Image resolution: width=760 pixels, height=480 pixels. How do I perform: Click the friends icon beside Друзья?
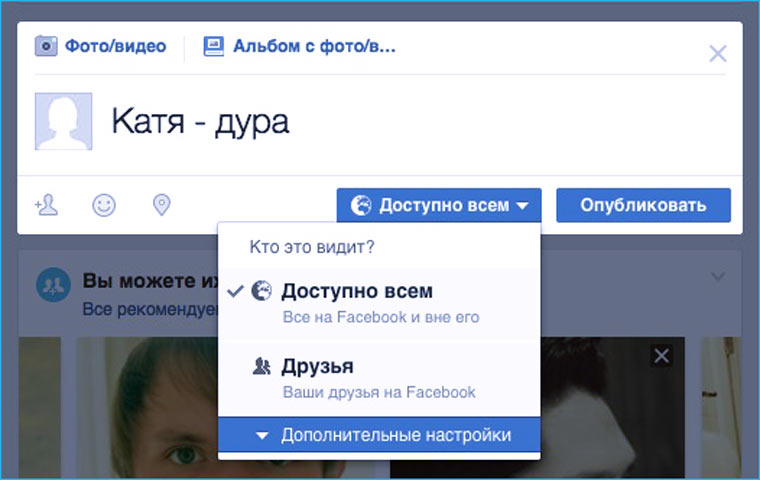(261, 367)
